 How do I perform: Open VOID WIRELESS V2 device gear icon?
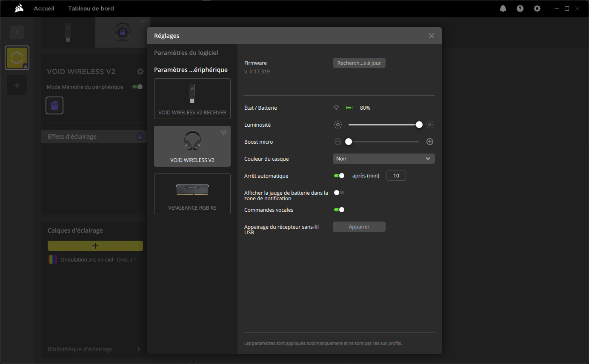click(140, 71)
